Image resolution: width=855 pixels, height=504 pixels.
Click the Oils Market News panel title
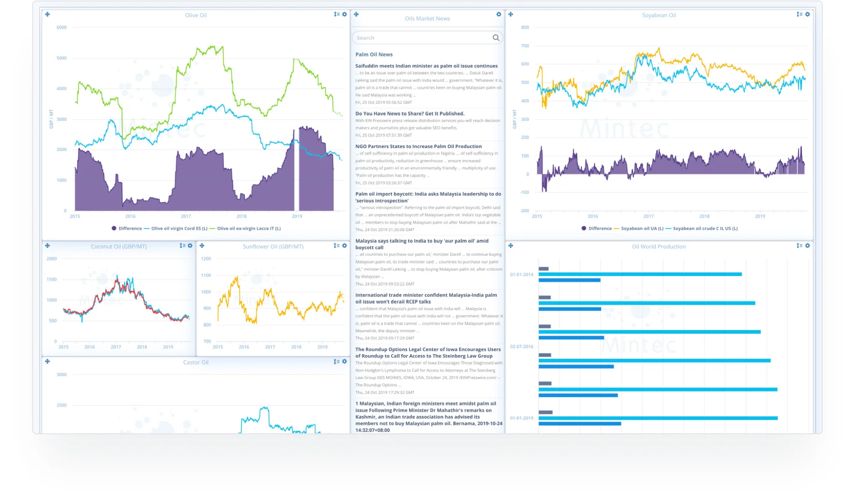point(427,19)
